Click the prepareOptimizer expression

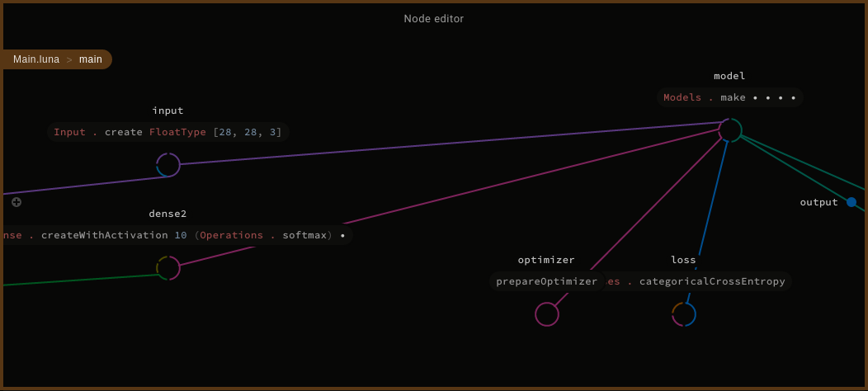[x=546, y=281]
